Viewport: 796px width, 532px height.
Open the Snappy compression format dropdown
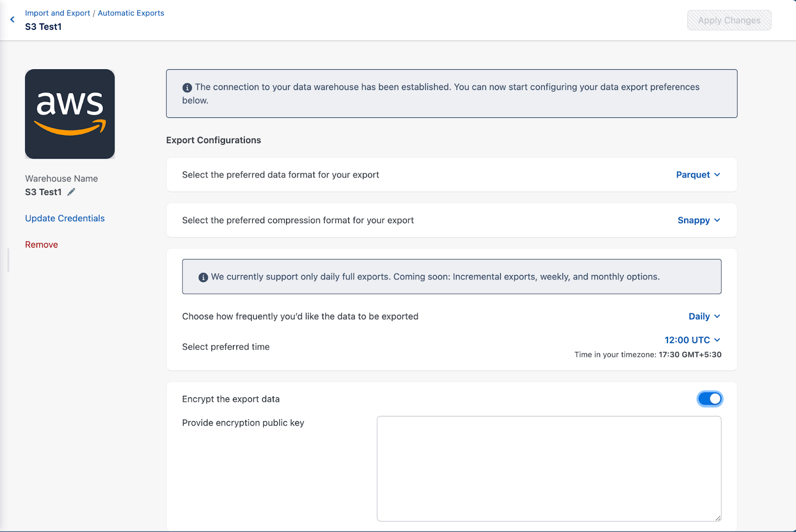698,220
